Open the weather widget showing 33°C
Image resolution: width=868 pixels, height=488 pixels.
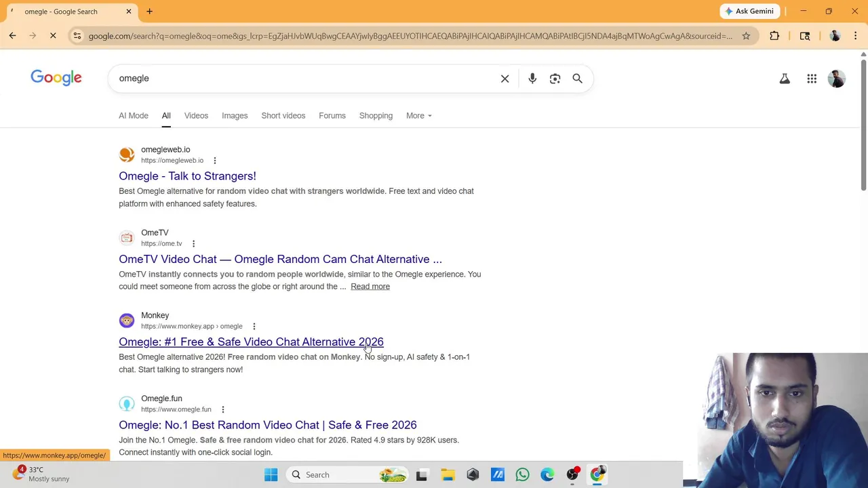tap(42, 474)
